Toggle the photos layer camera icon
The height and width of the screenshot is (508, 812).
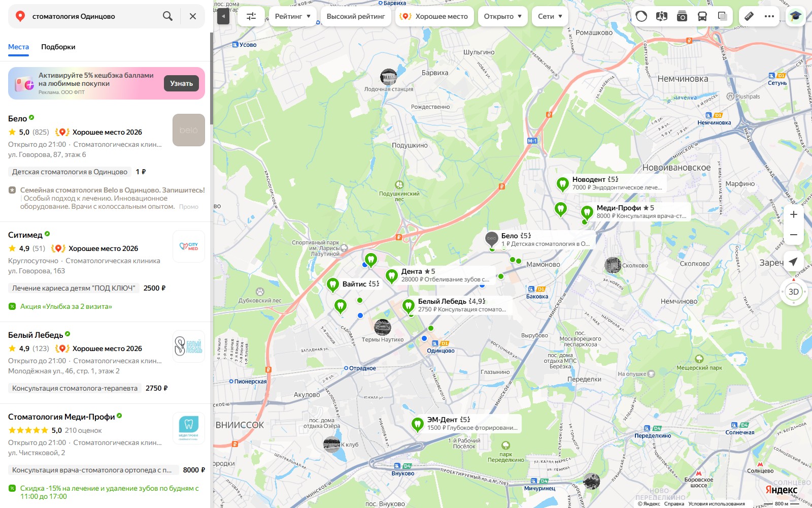tap(682, 16)
